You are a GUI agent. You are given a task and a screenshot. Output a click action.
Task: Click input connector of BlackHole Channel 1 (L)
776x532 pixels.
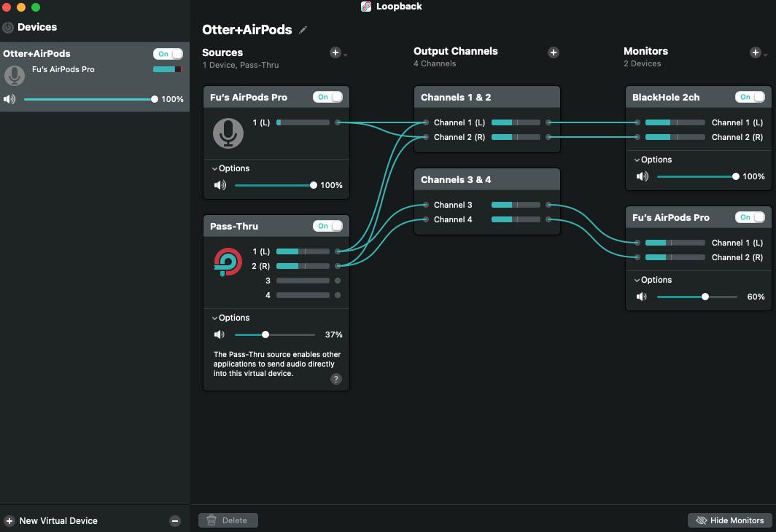coord(637,122)
